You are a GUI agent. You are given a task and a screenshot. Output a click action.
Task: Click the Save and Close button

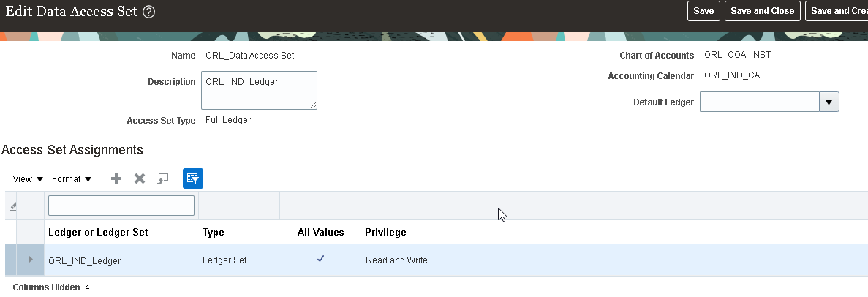tap(762, 11)
